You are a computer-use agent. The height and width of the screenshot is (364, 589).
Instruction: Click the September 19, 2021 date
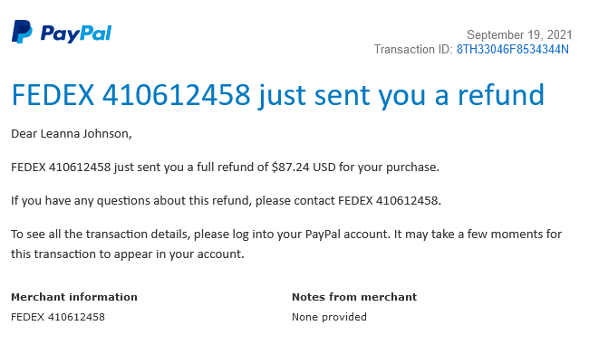(519, 35)
